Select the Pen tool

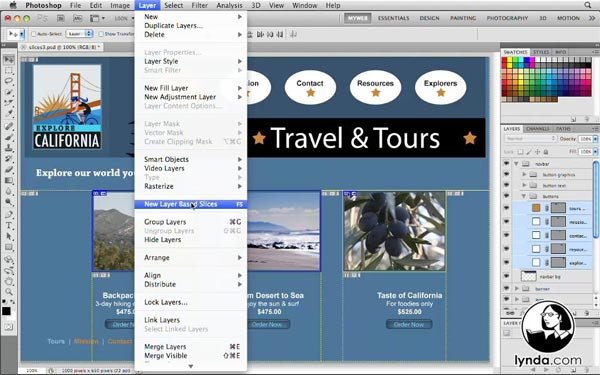click(x=8, y=214)
